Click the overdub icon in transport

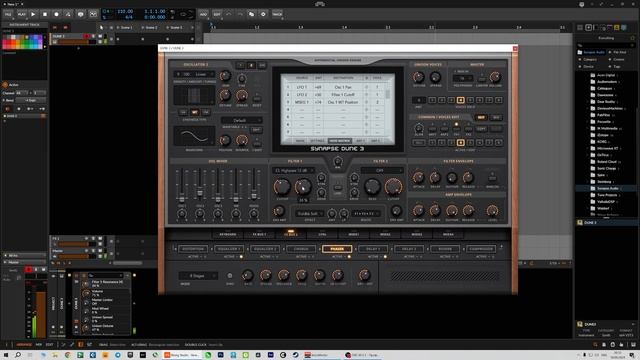tap(80, 14)
